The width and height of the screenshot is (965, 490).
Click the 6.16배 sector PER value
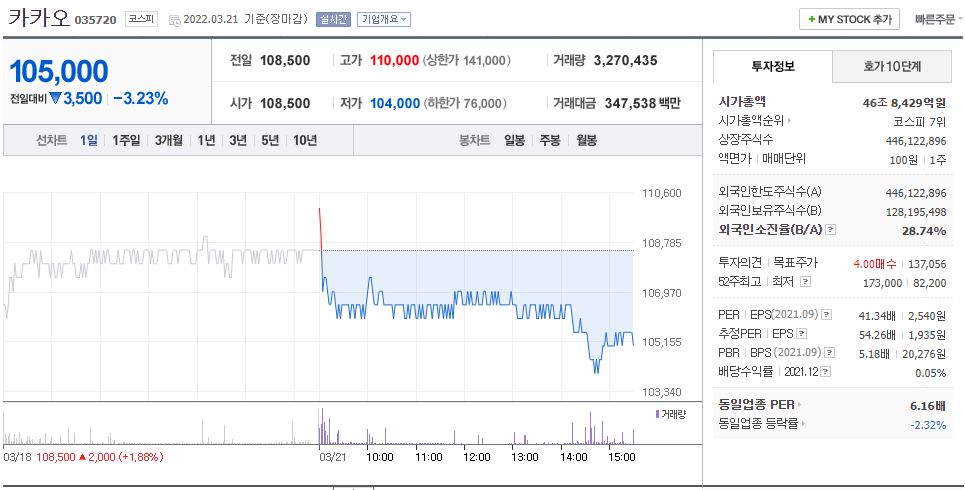pos(927,406)
